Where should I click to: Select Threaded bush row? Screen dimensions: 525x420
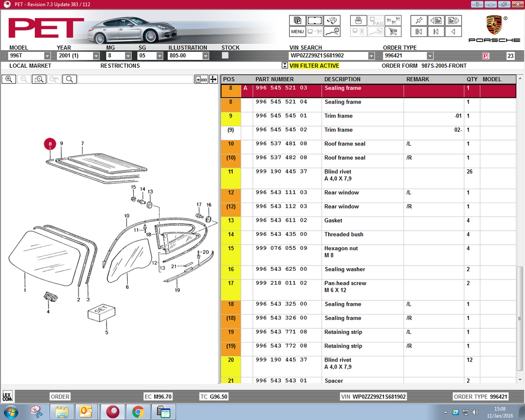point(368,238)
